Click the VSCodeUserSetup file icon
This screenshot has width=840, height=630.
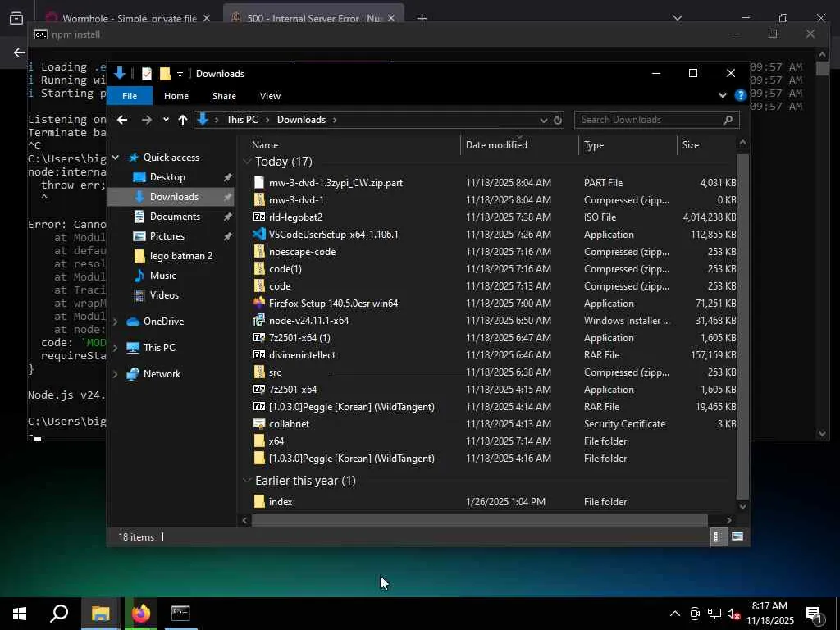259,234
